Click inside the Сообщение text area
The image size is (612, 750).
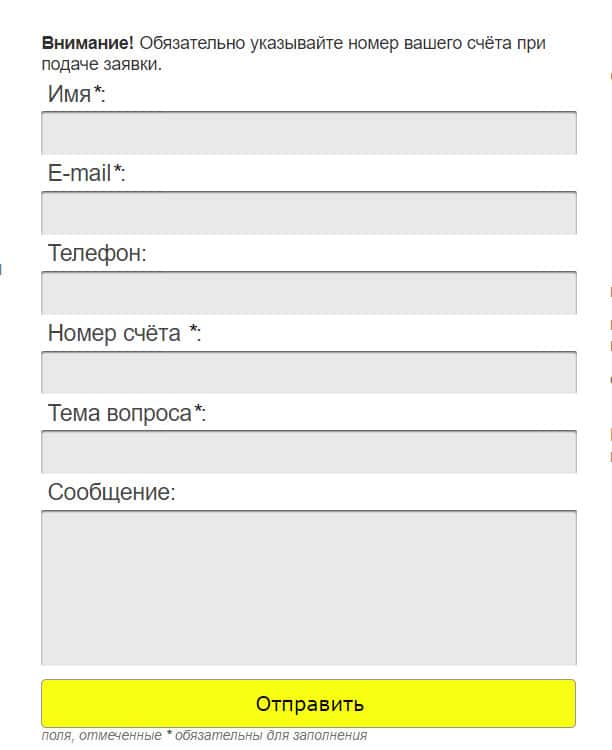pos(308,587)
